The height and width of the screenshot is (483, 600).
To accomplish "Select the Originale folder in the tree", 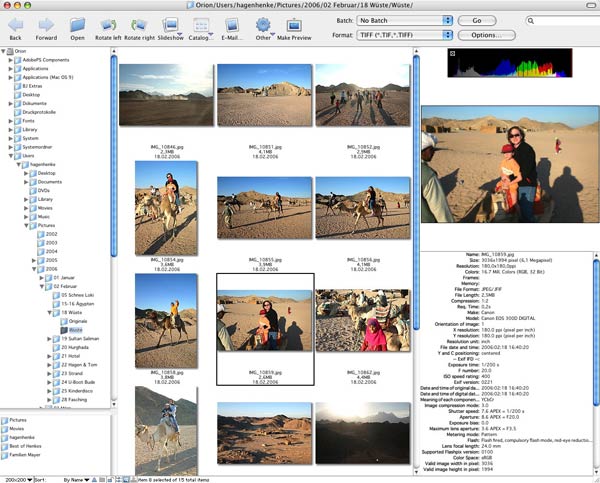I will click(x=74, y=321).
